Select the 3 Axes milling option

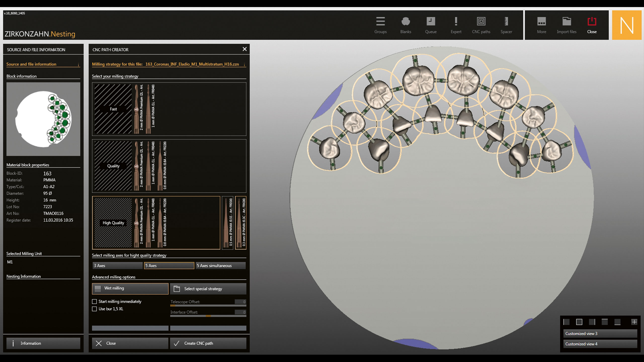117,265
